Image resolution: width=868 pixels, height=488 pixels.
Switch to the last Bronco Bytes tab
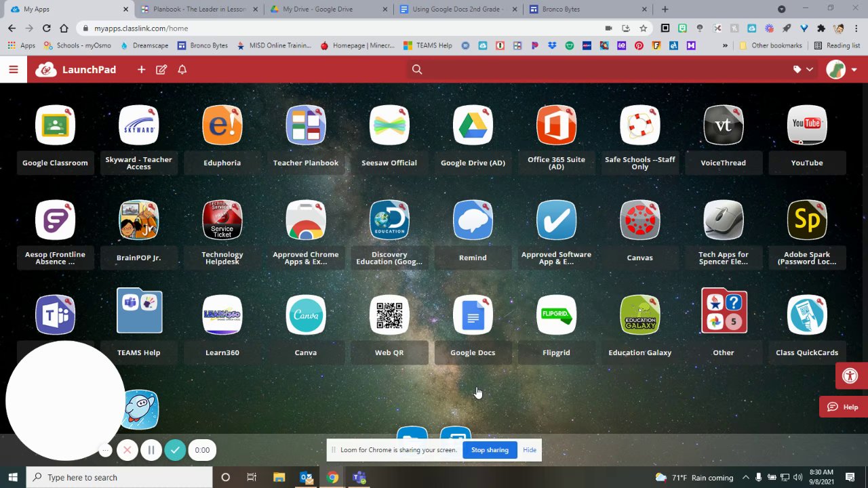pos(587,9)
